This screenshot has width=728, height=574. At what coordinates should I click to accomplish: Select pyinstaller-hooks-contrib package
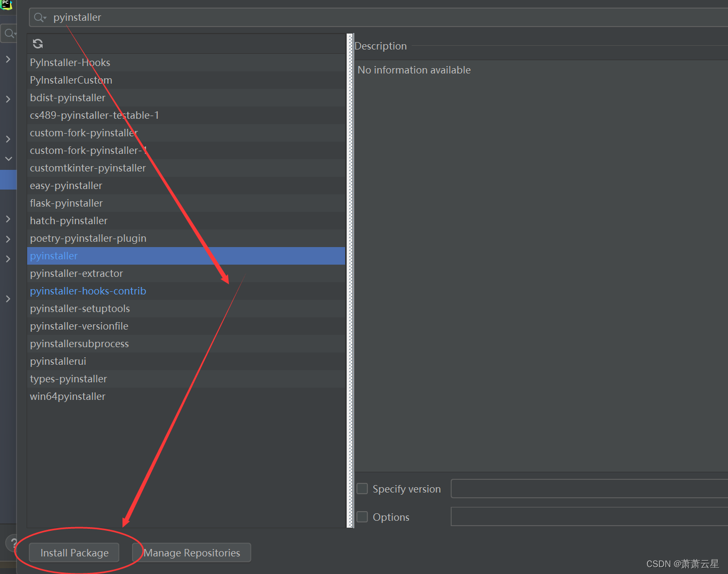[x=186, y=291]
